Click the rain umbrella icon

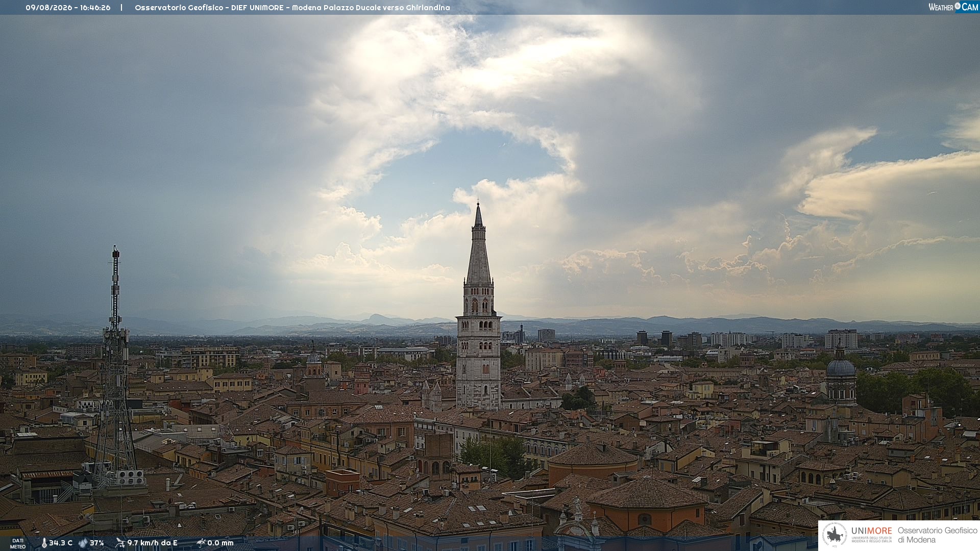[201, 543]
